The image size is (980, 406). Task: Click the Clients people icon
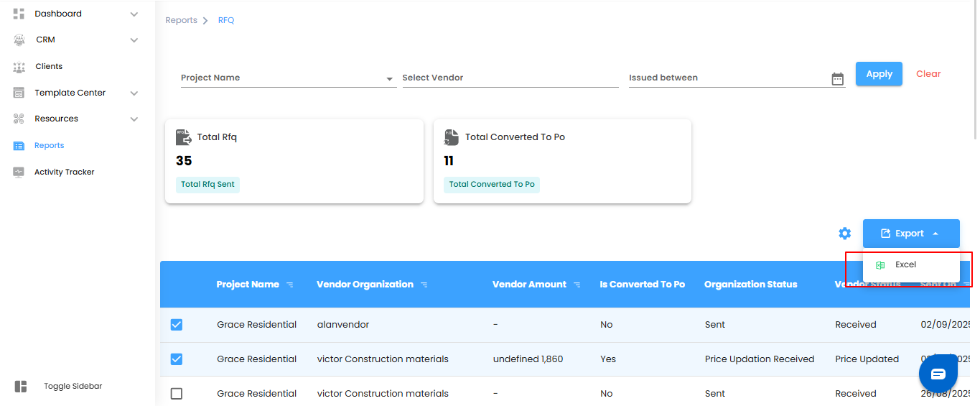19,67
